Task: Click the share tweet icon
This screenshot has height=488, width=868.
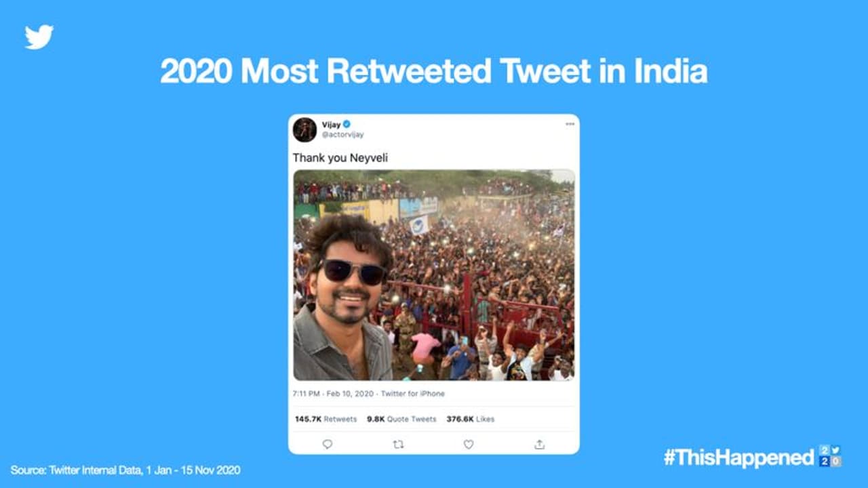Action: tap(539, 444)
